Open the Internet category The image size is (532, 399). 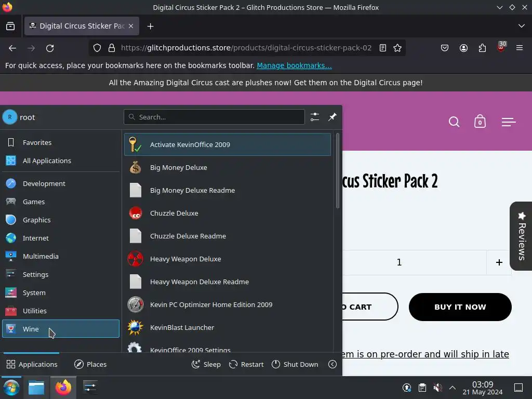[x=61, y=238]
